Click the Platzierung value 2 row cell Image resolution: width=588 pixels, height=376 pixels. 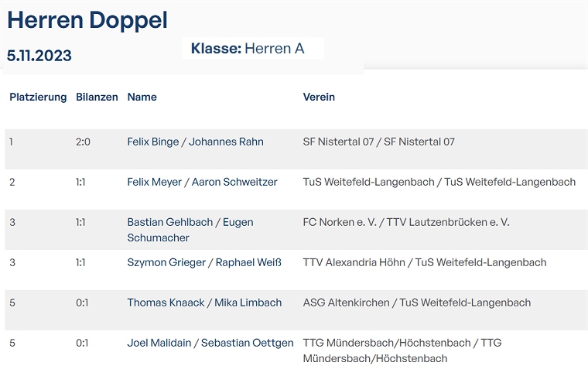(12, 182)
